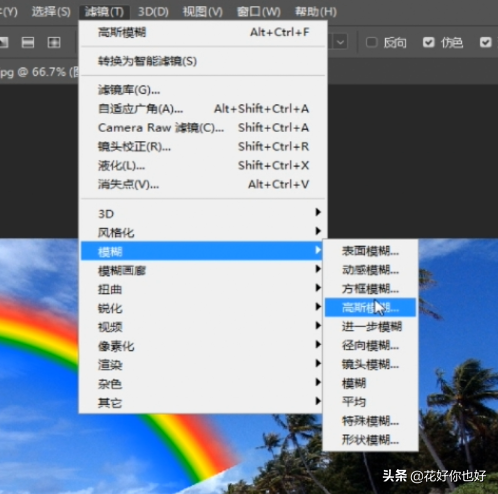The image size is (498, 494).
Task: Expand the highlighted 模糊 submenu
Action: tap(203, 251)
